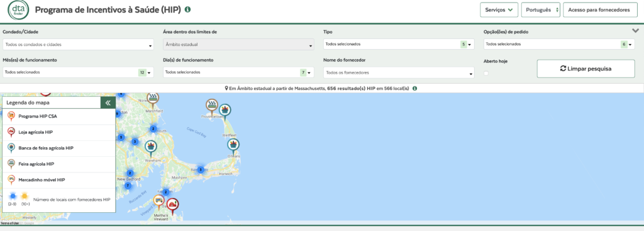This screenshot has width=644, height=231.
Task: Click 'Número de locais com fornecedores HIP' text
Action: point(72,200)
